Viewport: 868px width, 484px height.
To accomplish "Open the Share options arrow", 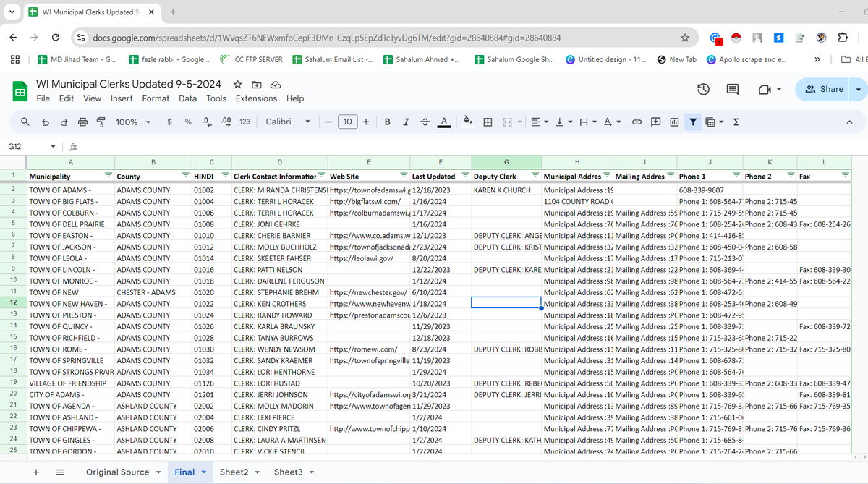I will [x=859, y=89].
